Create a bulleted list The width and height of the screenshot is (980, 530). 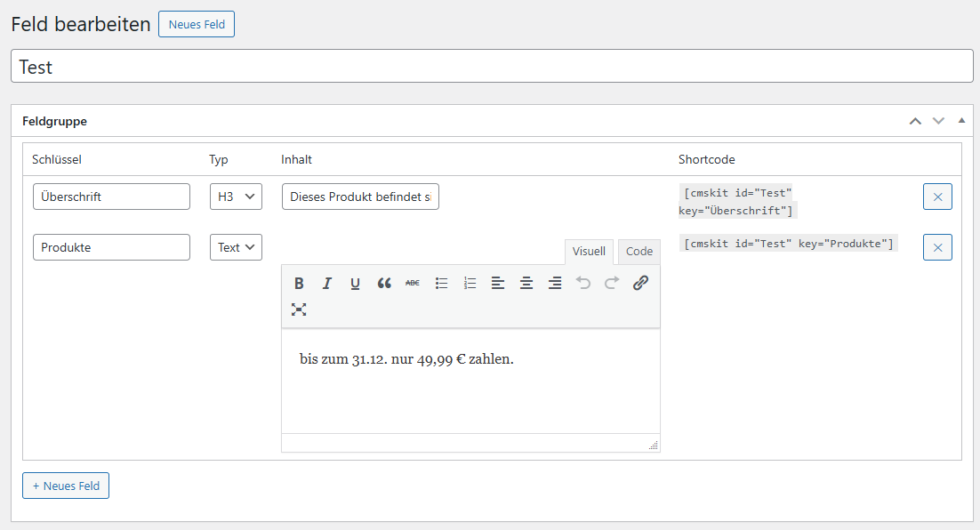441,284
